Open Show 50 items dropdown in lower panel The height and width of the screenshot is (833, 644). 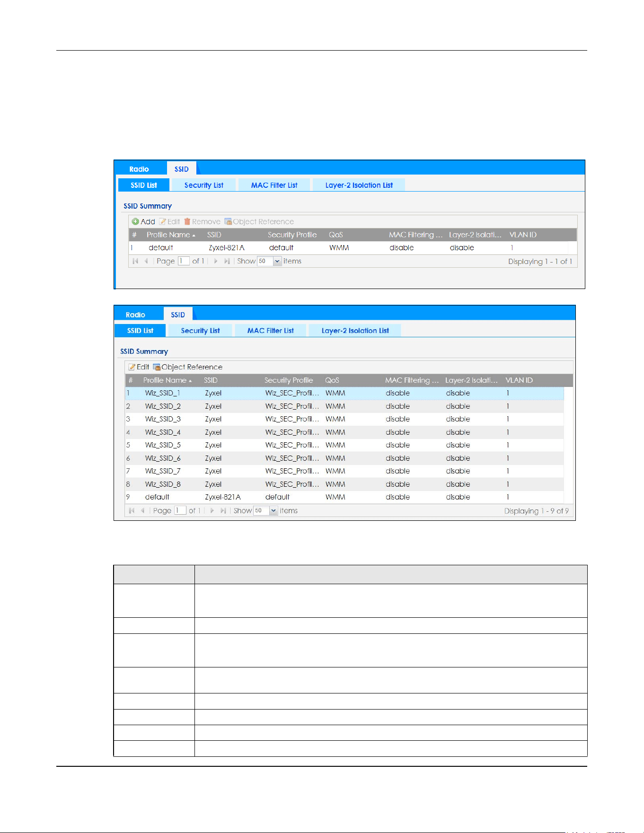[273, 511]
